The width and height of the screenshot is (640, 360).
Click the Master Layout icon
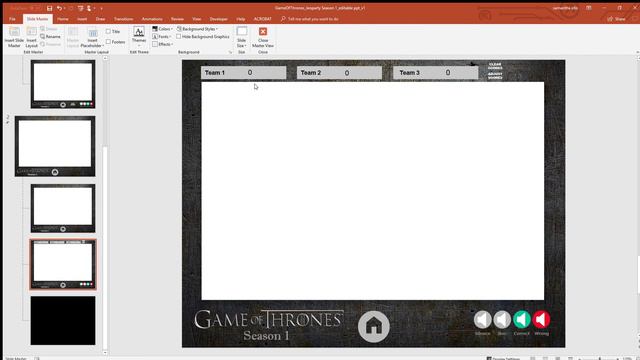tap(73, 37)
